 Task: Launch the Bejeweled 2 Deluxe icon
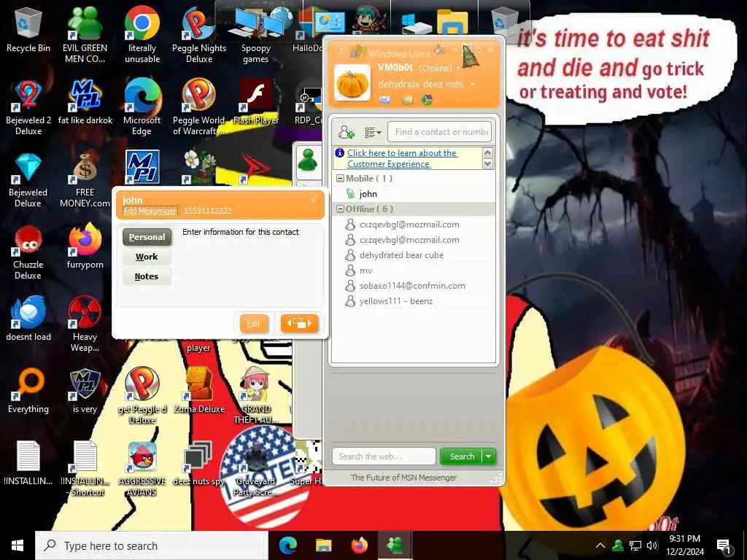28,107
